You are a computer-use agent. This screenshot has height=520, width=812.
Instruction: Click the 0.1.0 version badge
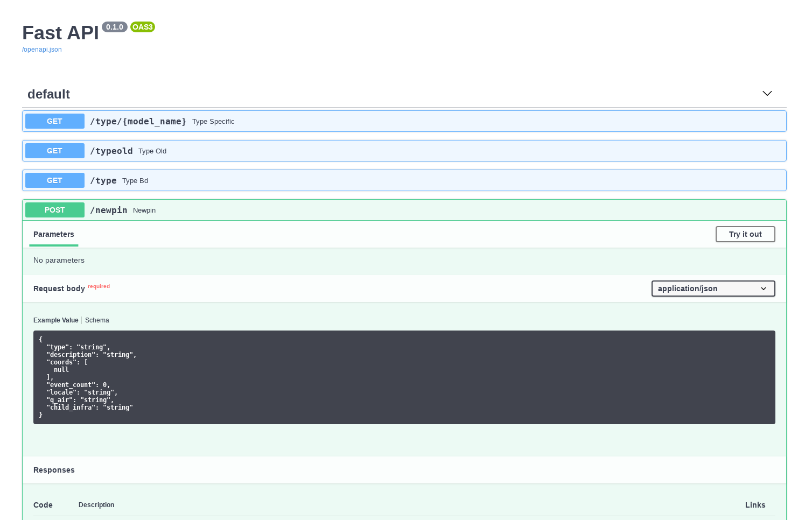point(115,27)
